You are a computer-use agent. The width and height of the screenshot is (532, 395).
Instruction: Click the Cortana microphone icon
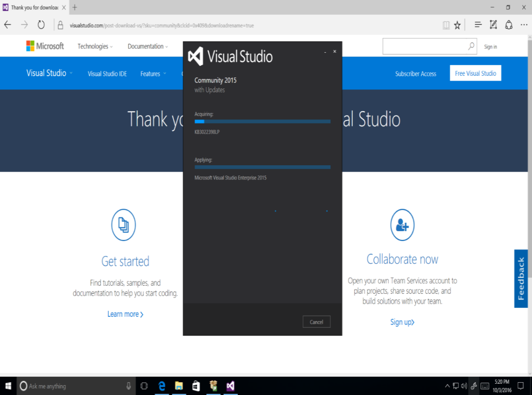tap(128, 386)
